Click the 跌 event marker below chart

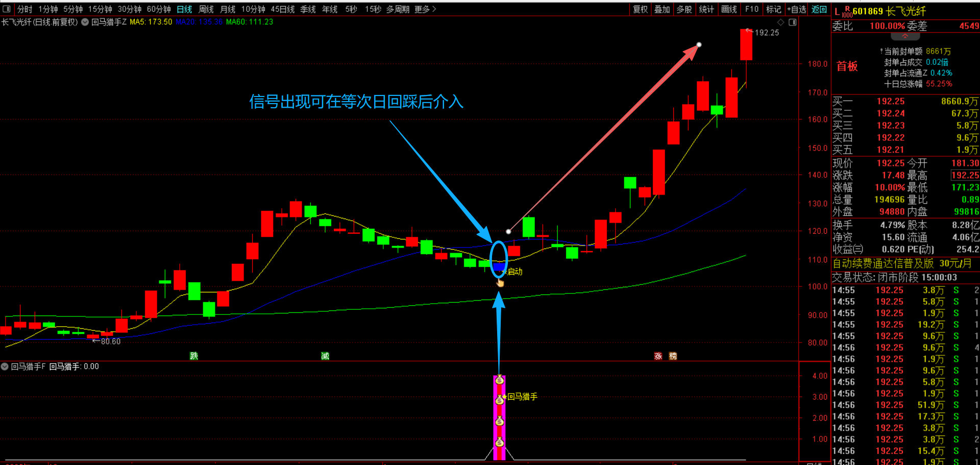pos(194,356)
